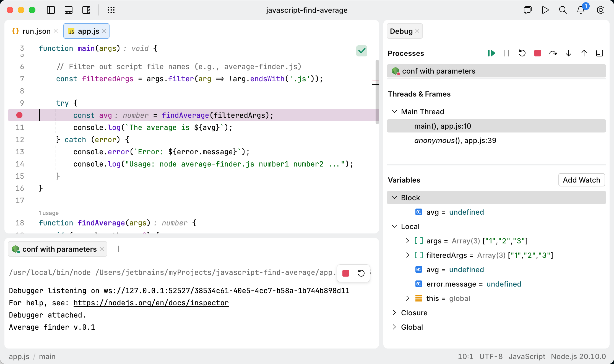Step out of the current frame

pos(584,53)
